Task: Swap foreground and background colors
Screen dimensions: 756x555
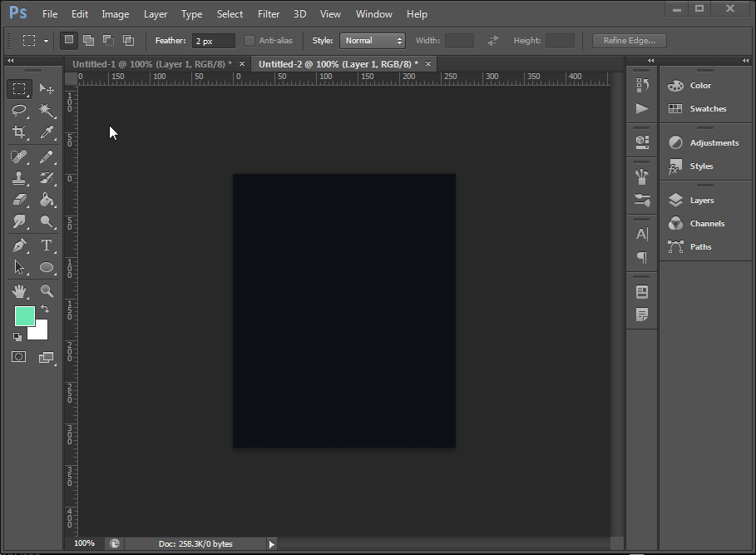Action: pyautogui.click(x=47, y=308)
